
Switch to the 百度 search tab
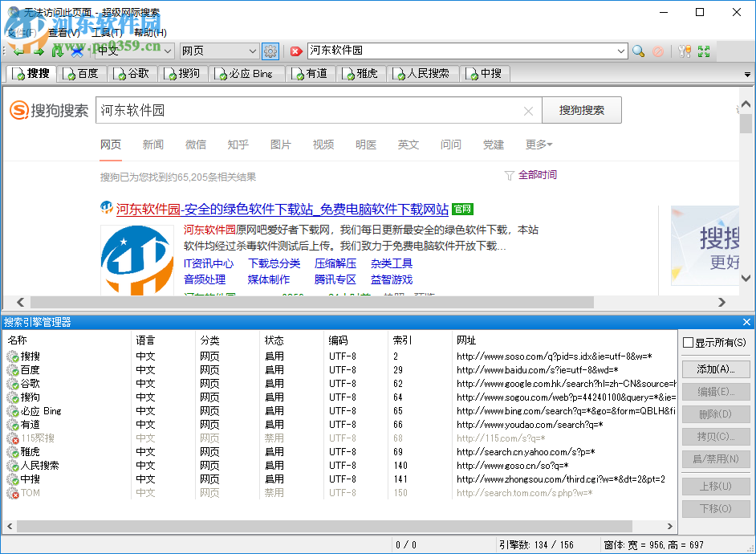pyautogui.click(x=83, y=73)
